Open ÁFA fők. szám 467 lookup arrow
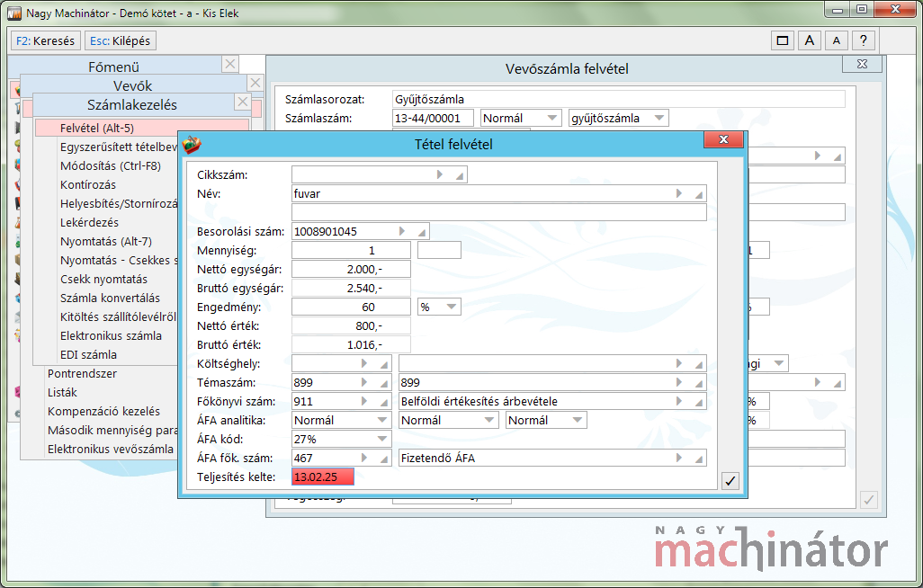 click(x=364, y=458)
